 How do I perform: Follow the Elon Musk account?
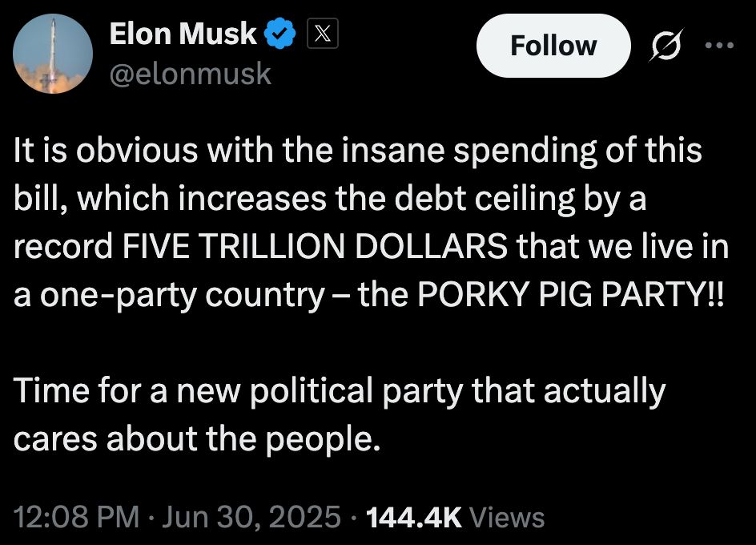tap(553, 46)
